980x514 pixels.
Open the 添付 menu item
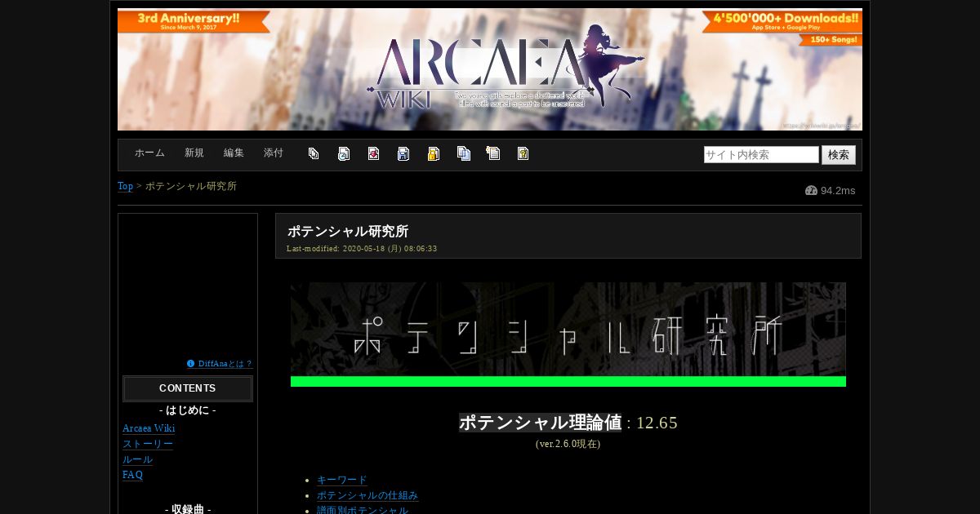[274, 153]
